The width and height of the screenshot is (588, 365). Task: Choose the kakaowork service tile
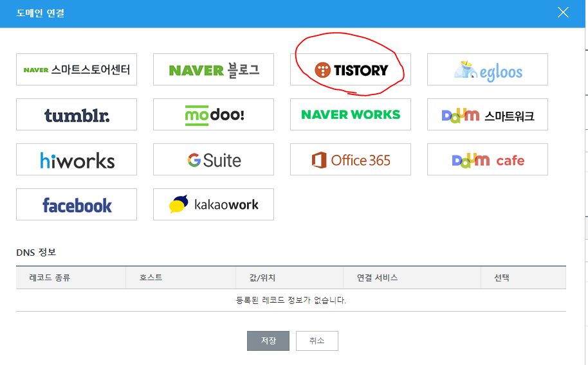214,204
